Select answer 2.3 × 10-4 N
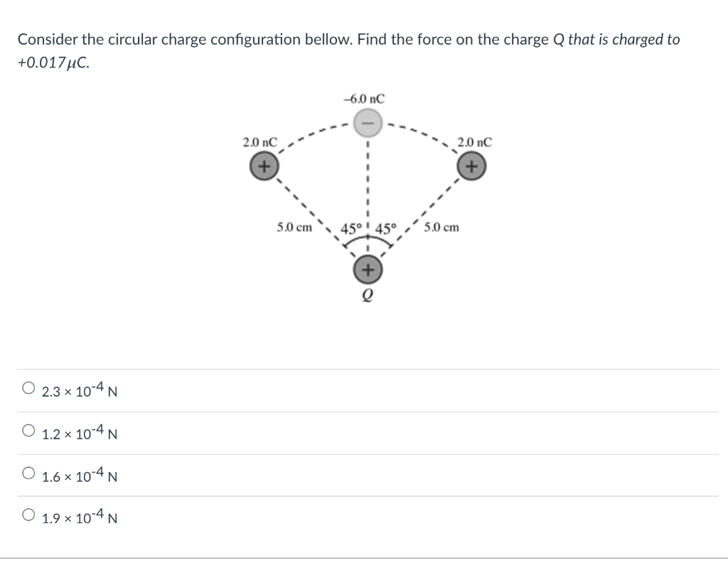This screenshot has width=728, height=563. pos(26,387)
